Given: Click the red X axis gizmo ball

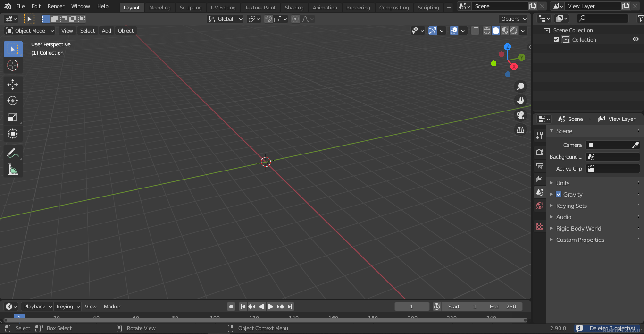Looking at the screenshot, I should 514,67.
